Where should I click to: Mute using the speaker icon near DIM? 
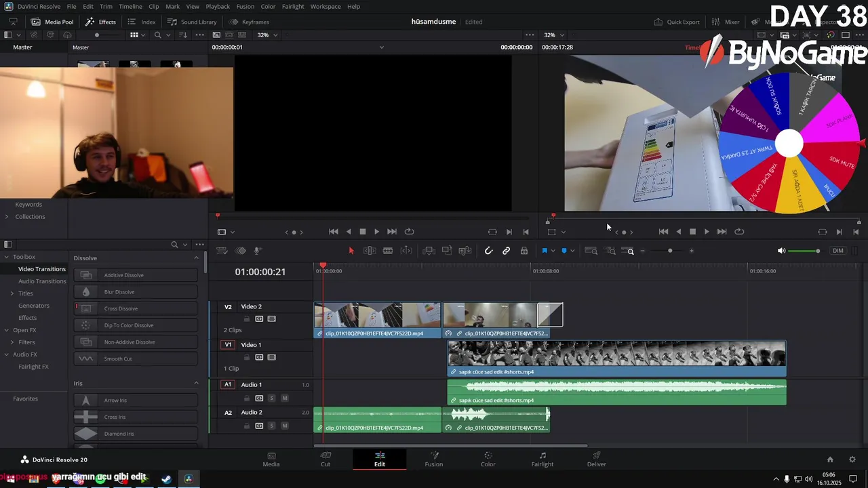coord(781,251)
